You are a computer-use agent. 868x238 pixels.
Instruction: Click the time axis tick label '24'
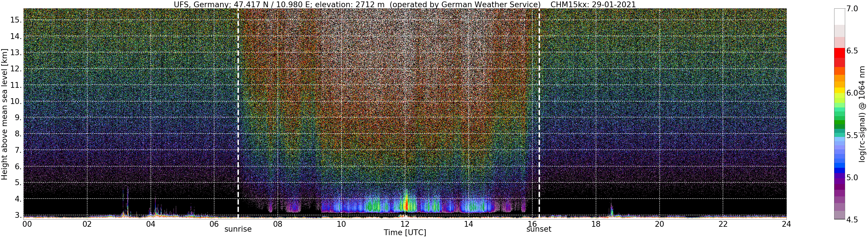click(786, 224)
